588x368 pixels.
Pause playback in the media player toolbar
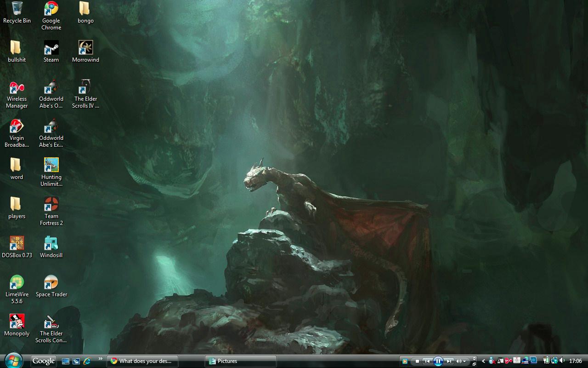click(438, 361)
